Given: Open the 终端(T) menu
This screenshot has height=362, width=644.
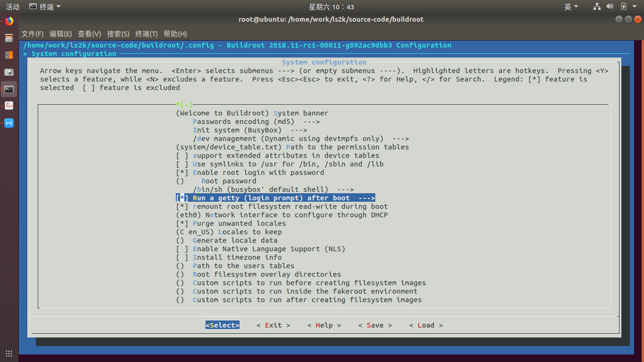Looking at the screenshot, I should pyautogui.click(x=147, y=34).
